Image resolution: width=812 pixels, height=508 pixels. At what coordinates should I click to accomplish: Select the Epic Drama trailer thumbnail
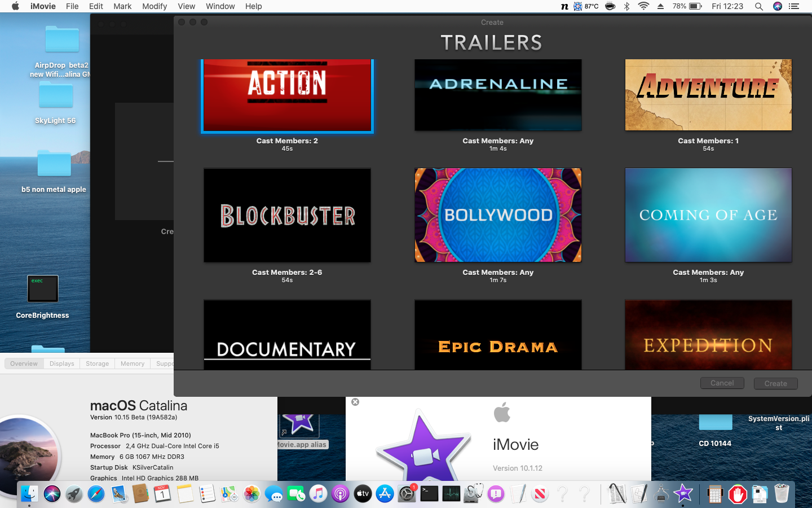(498, 335)
